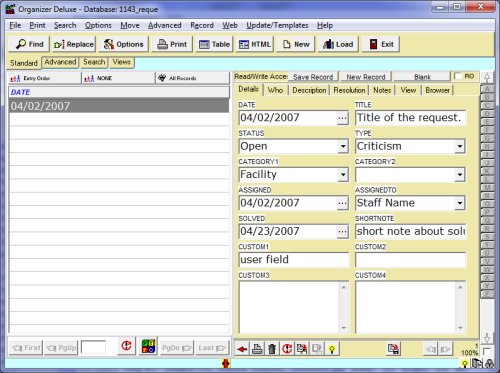Switch to the Who tab
This screenshot has width=500, height=373.
[275, 90]
